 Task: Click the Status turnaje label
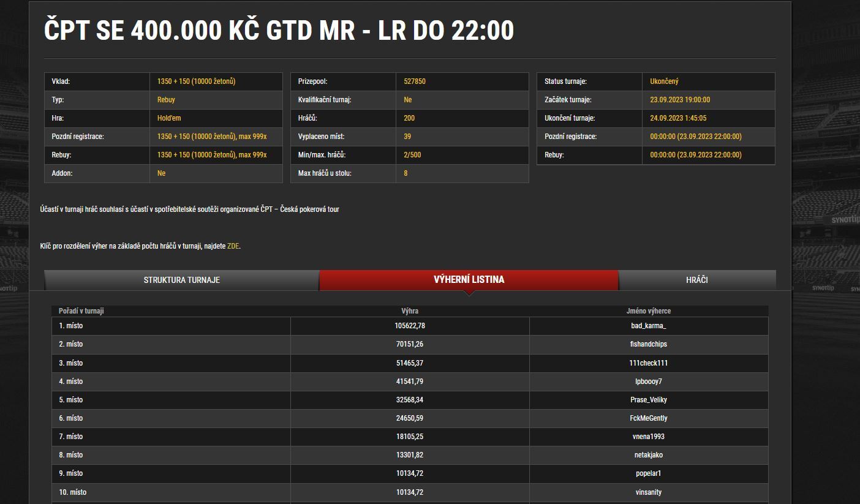565,81
